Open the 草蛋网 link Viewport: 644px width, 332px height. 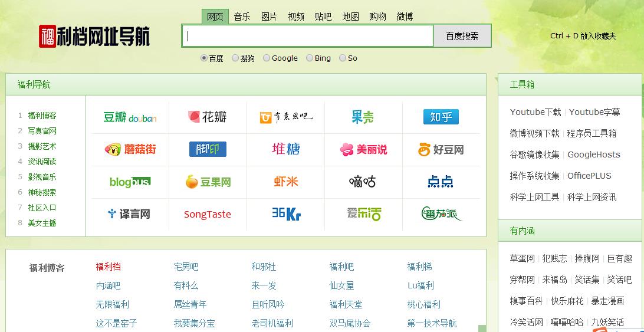point(522,258)
